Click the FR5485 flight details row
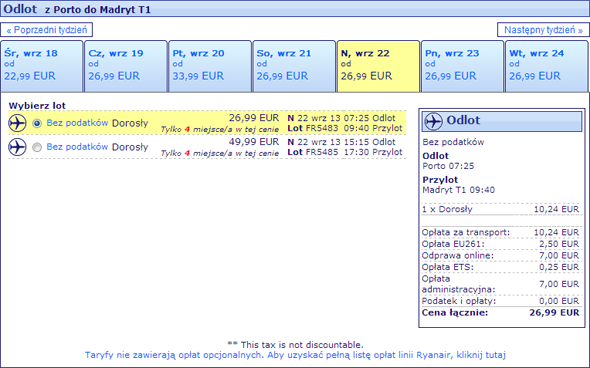The width and height of the screenshot is (590, 368). point(207,147)
